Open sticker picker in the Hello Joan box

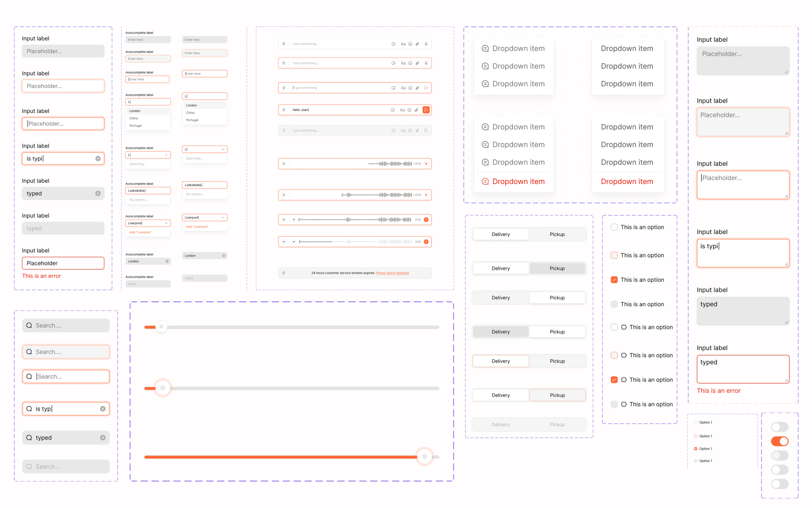coord(393,110)
